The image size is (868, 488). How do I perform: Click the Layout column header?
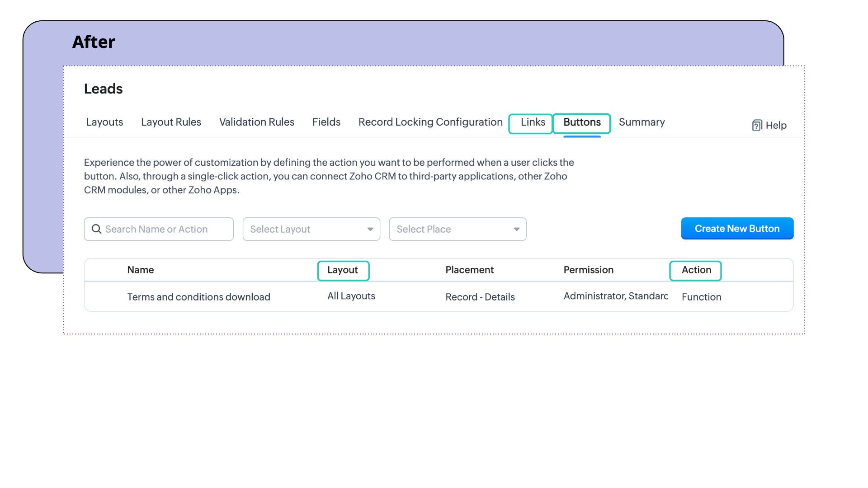point(342,270)
